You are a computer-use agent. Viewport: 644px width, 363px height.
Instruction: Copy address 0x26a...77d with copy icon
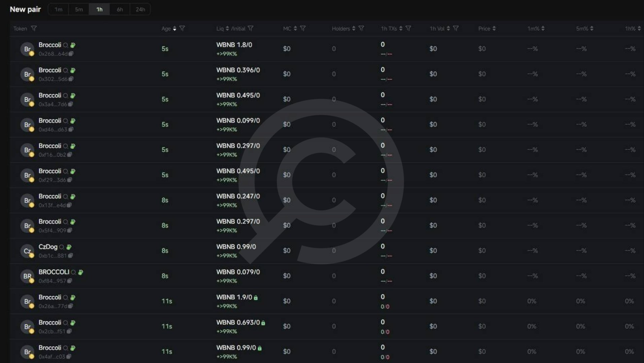tap(71, 306)
